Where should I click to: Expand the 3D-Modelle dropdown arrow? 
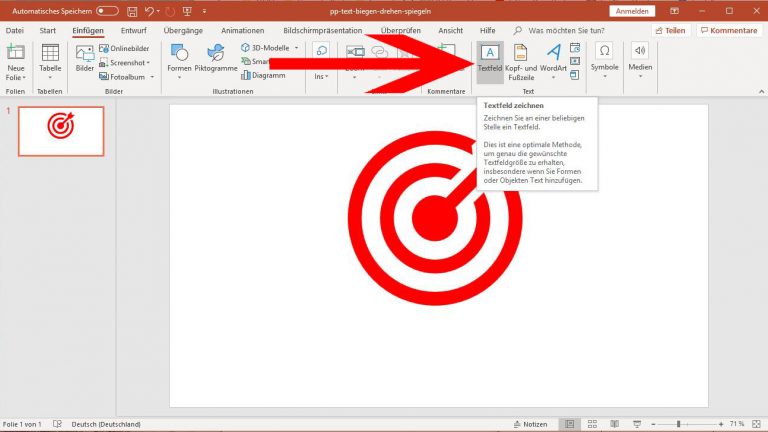[296, 48]
